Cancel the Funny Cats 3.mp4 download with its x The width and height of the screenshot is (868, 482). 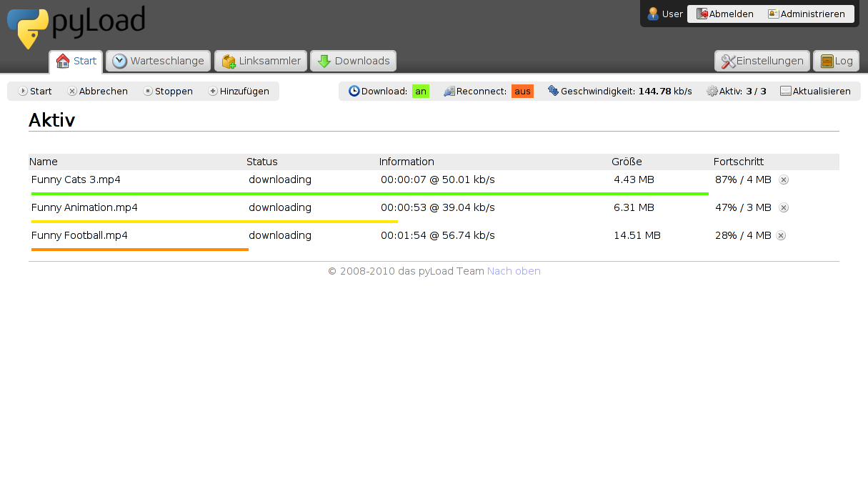784,179
